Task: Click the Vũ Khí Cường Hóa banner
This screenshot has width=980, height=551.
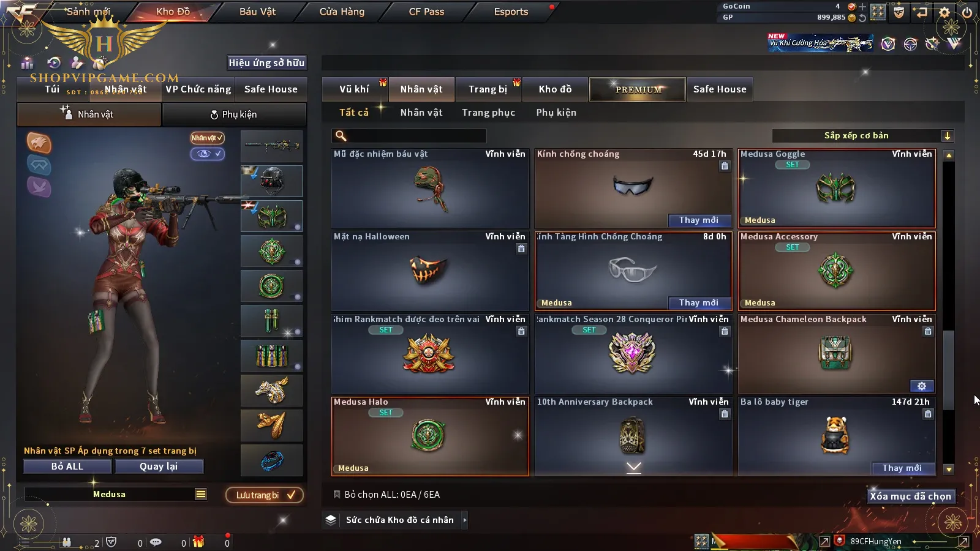Action: click(x=821, y=43)
